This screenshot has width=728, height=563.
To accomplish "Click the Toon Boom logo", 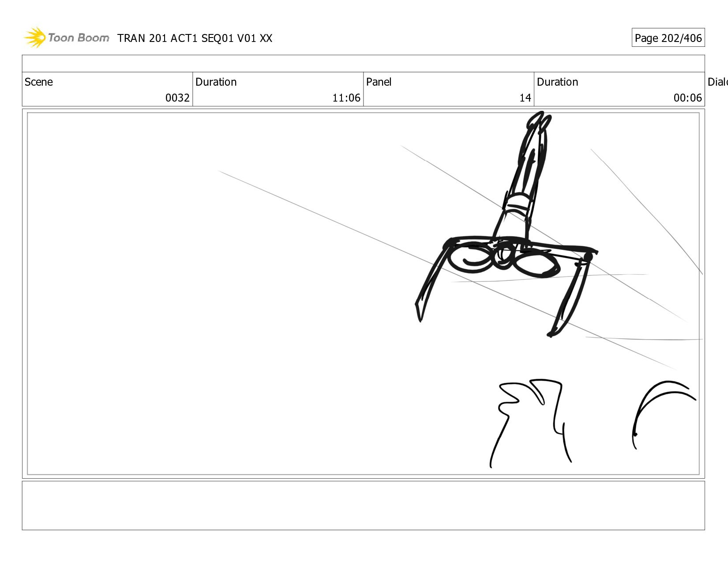I will point(66,38).
